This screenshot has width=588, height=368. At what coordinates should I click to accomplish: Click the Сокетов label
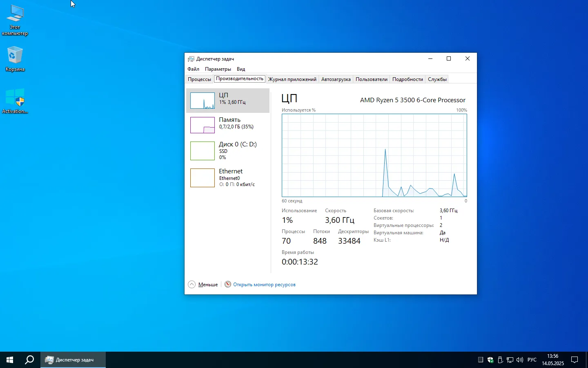coord(383,218)
